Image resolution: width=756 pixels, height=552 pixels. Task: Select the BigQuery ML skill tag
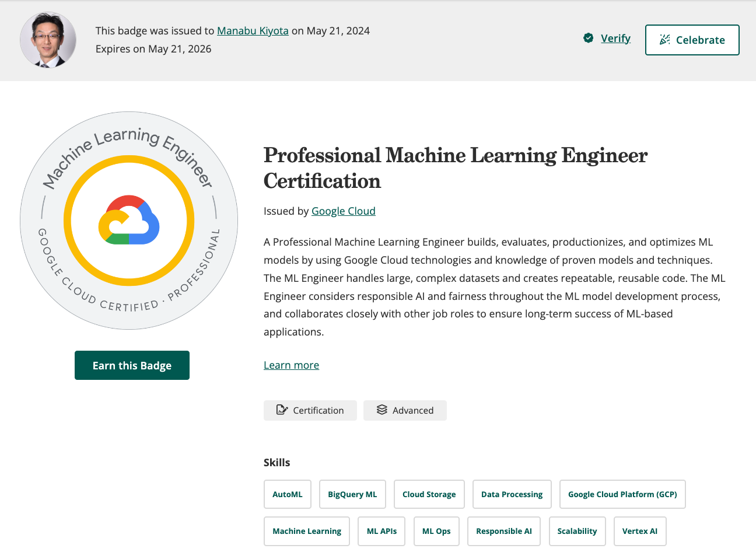[x=352, y=494]
